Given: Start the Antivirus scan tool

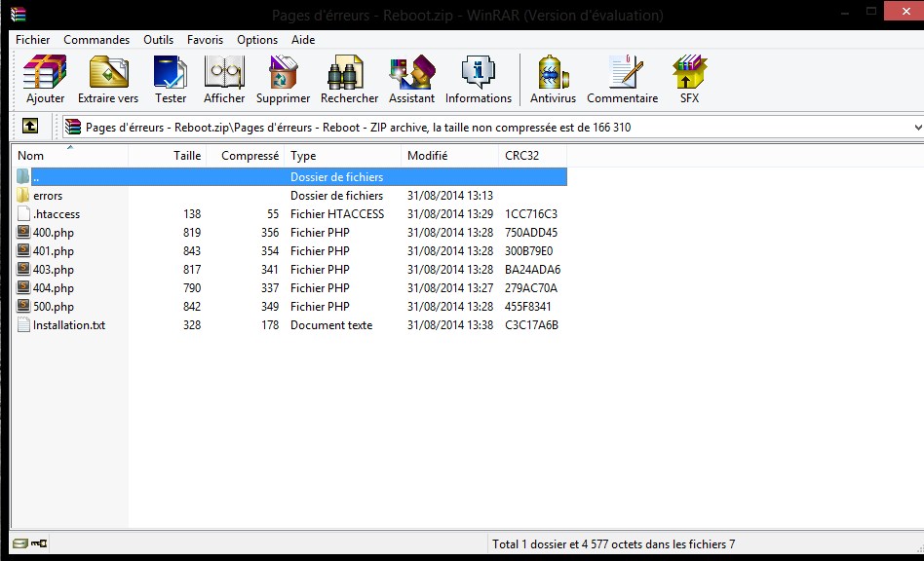Looking at the screenshot, I should coord(553,72).
